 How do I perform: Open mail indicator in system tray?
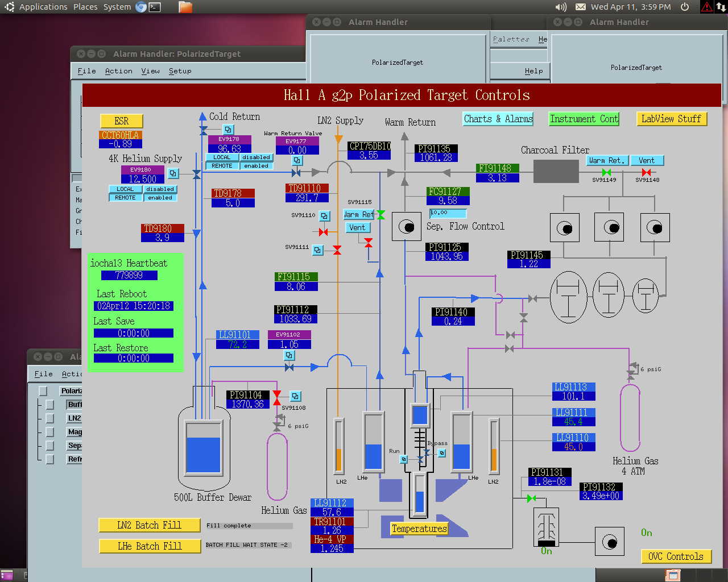pyautogui.click(x=581, y=7)
